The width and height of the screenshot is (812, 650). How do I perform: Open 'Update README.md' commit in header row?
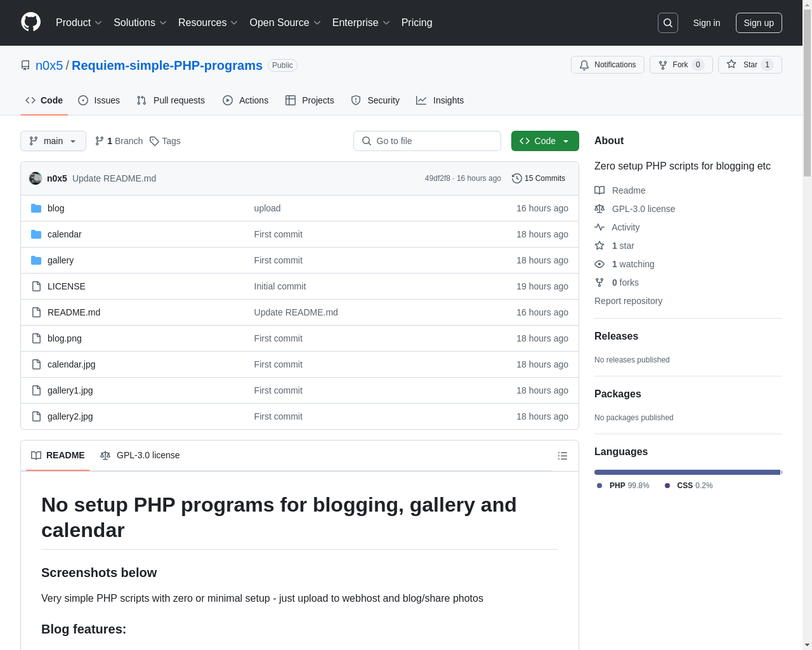pyautogui.click(x=114, y=178)
